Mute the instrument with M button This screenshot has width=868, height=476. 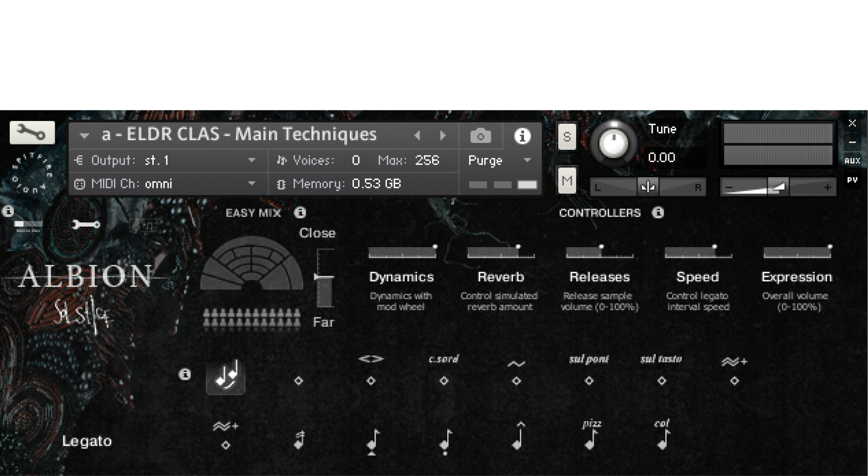567,181
